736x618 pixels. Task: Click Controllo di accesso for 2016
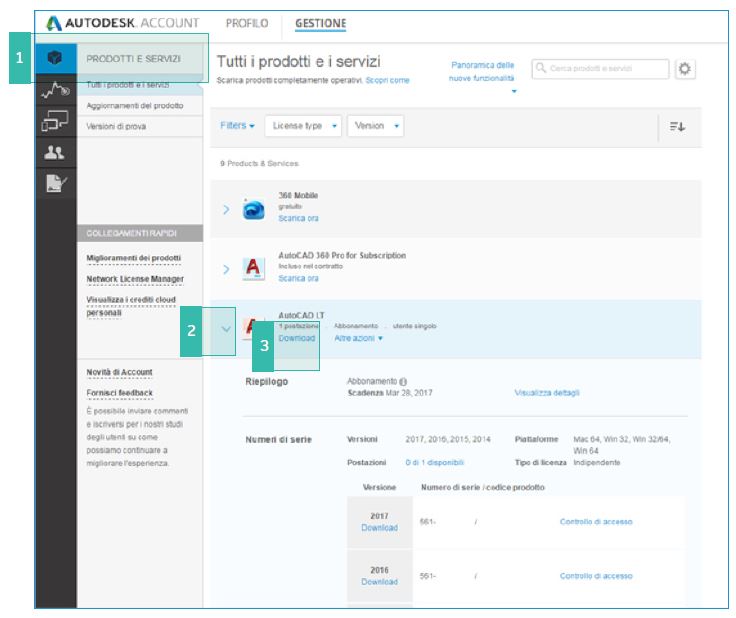596,576
